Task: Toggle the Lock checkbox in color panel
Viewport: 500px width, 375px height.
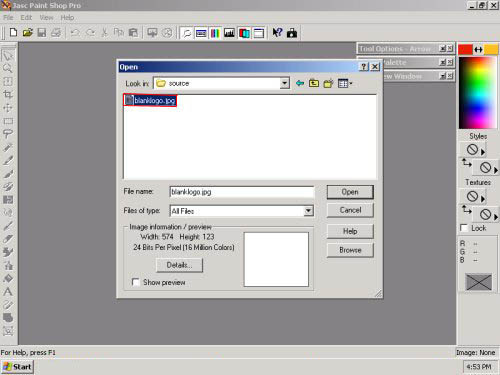Action: (x=464, y=228)
